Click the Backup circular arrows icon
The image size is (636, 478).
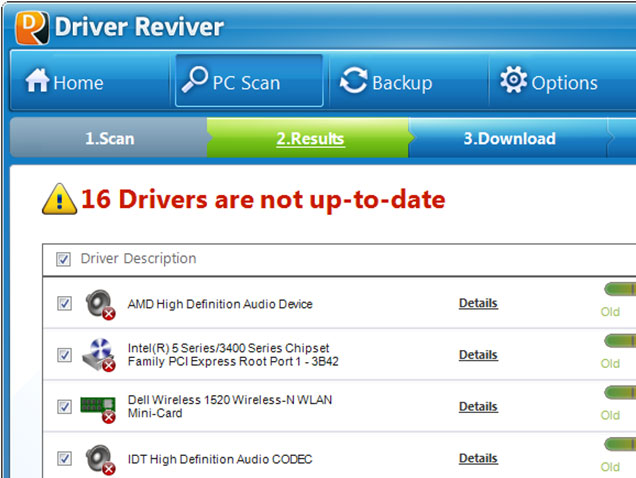coord(353,82)
